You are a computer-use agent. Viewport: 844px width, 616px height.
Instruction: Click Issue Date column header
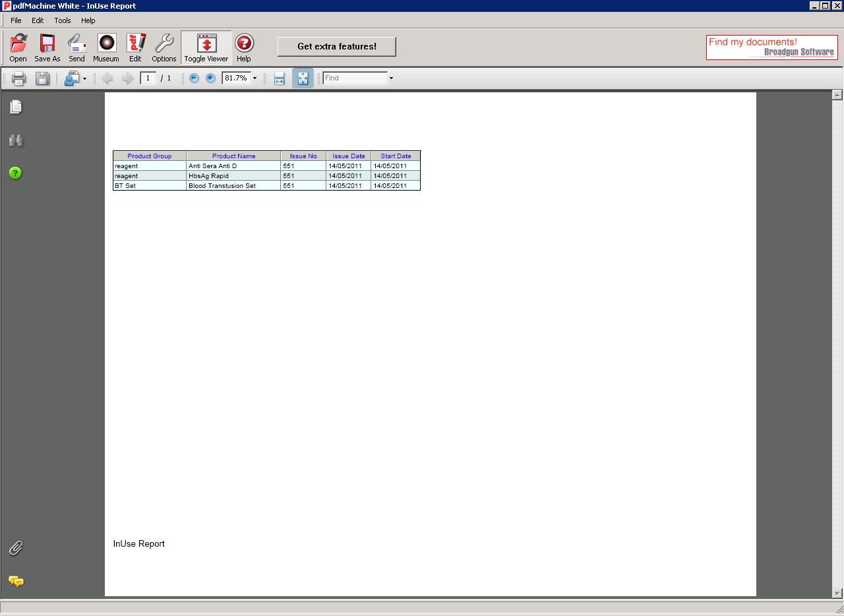349,156
